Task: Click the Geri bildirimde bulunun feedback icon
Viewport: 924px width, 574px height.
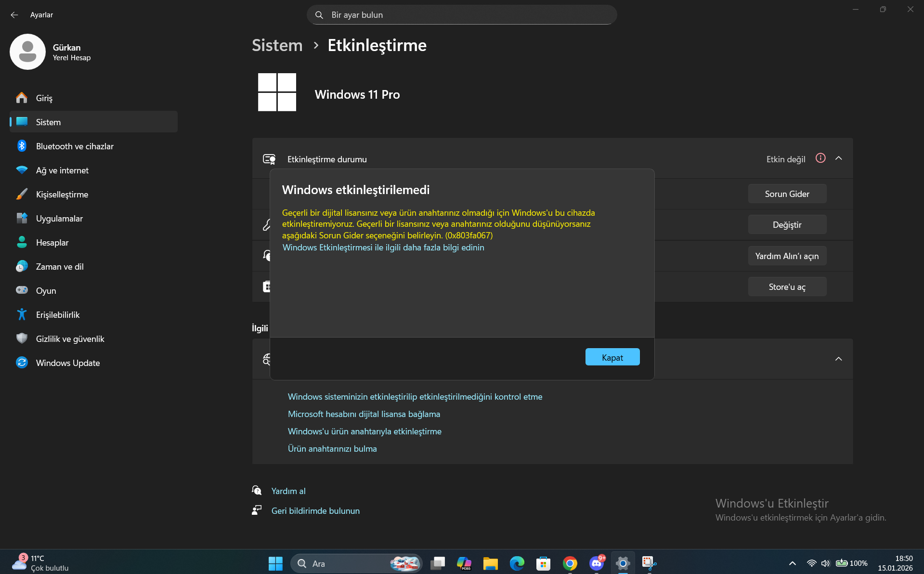Action: [x=257, y=510]
